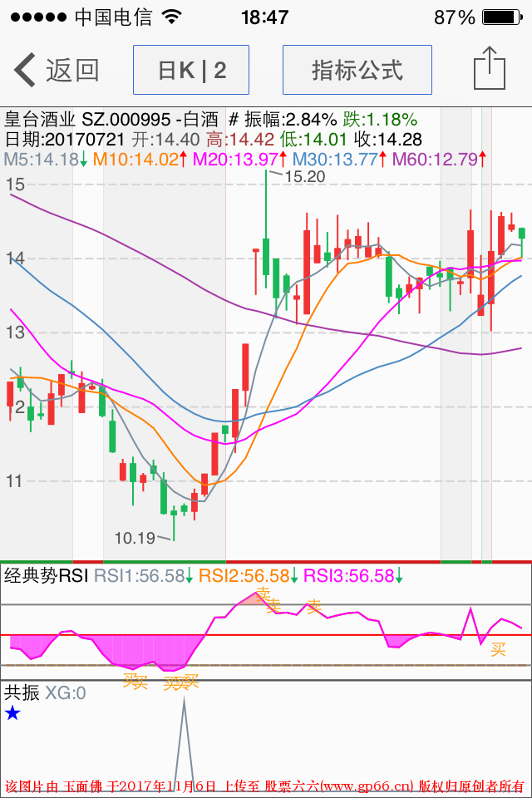Select the M10:14.02 orange moving average label
This screenshot has height=798, width=532.
click(135, 159)
